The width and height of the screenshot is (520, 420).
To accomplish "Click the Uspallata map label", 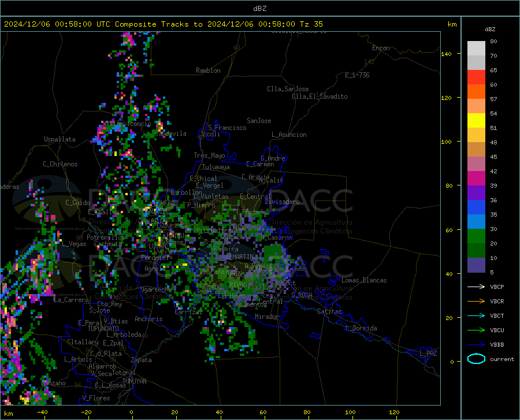I will pyautogui.click(x=60, y=139).
